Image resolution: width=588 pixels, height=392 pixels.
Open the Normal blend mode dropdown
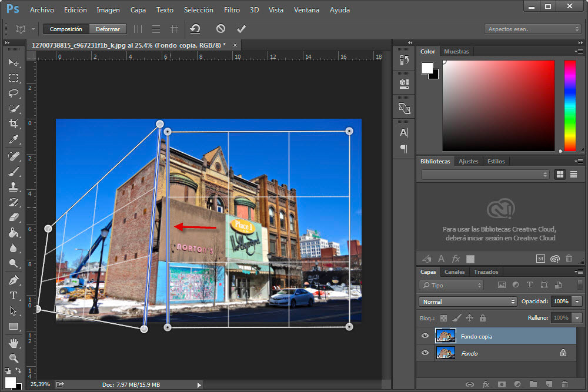click(x=467, y=301)
